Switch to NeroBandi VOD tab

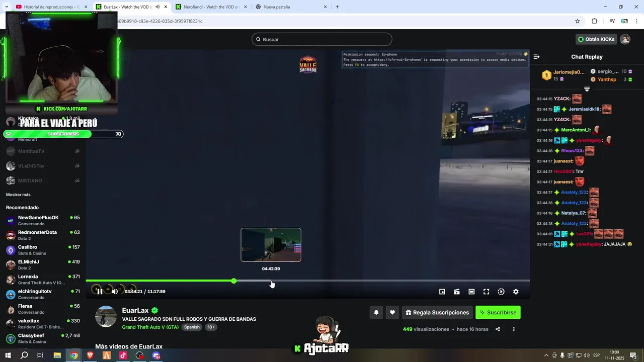pyautogui.click(x=211, y=7)
